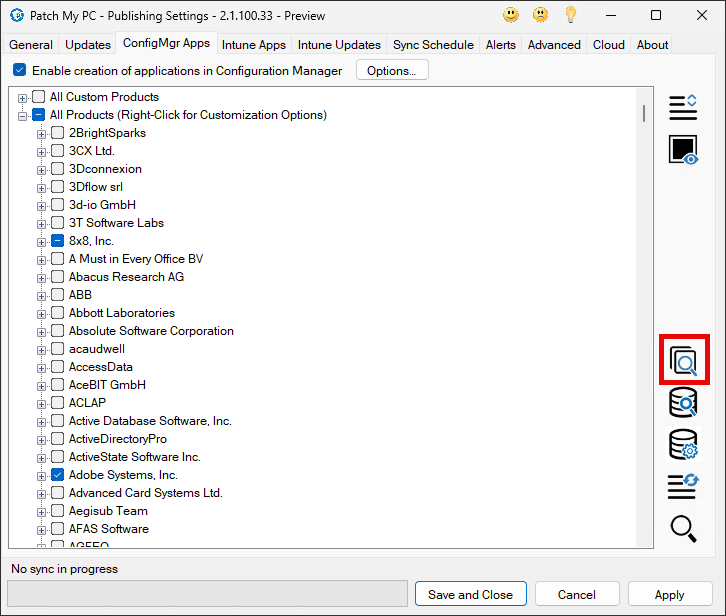This screenshot has width=726, height=616.
Task: Check the 3CX Ltd. checkbox
Action: [x=58, y=151]
